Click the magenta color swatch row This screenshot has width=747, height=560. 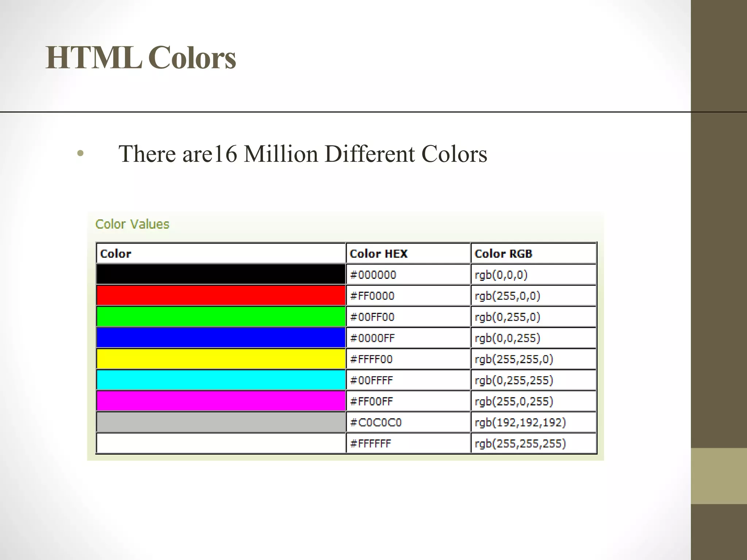(221, 401)
